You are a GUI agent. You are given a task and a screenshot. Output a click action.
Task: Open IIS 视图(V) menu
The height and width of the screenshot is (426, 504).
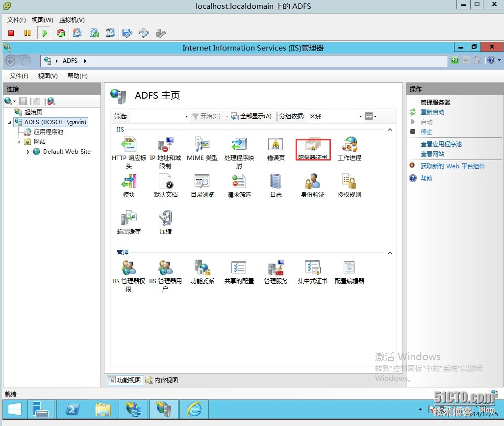pos(48,76)
